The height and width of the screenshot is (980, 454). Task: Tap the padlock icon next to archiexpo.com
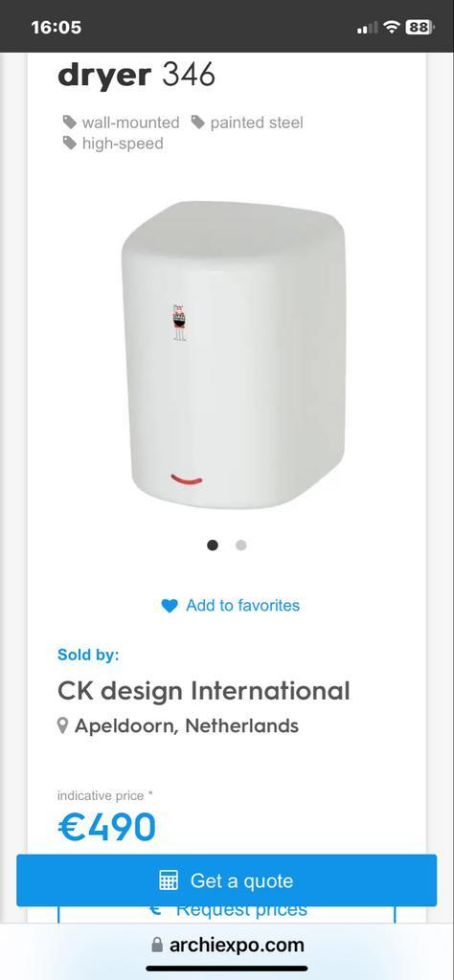click(x=157, y=945)
